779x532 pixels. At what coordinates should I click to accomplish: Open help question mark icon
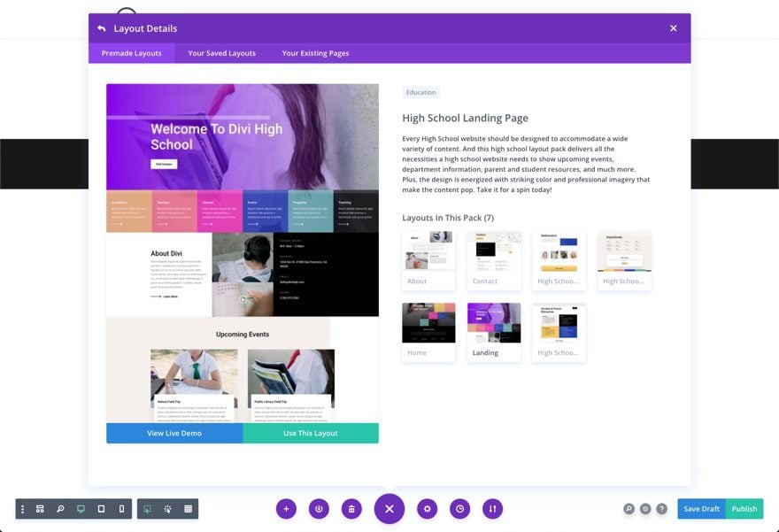pyautogui.click(x=662, y=509)
